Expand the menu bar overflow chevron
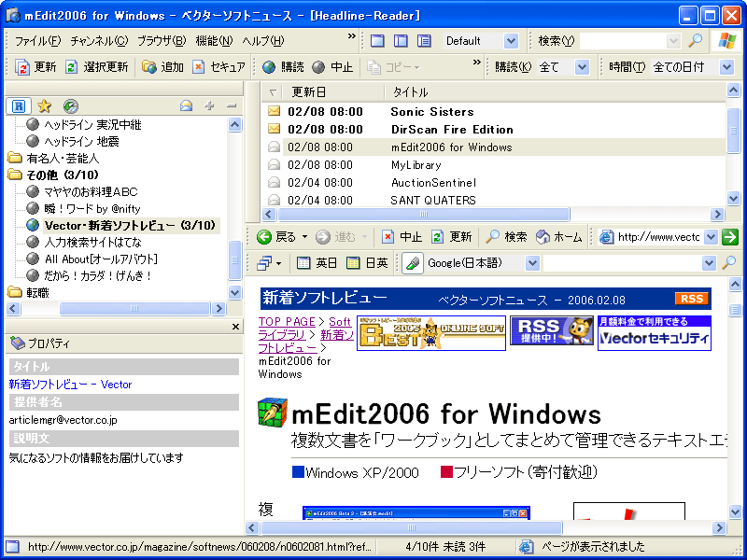This screenshot has height=560, width=747. click(x=352, y=36)
